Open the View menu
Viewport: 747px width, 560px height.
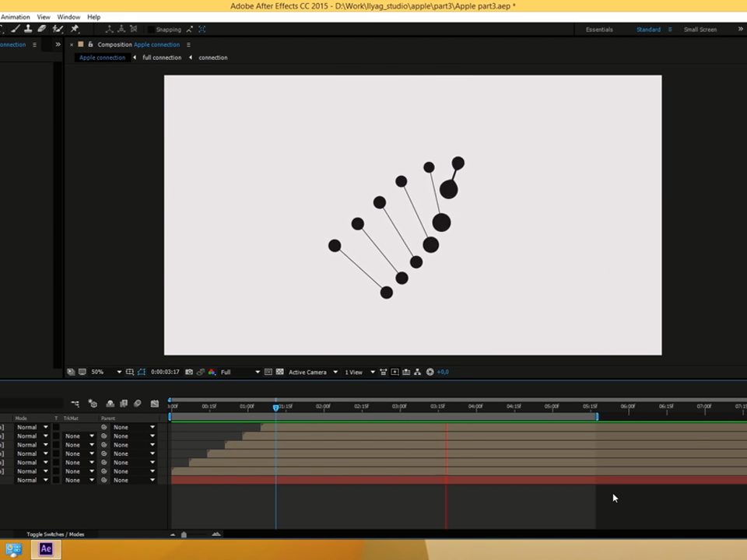tap(44, 16)
